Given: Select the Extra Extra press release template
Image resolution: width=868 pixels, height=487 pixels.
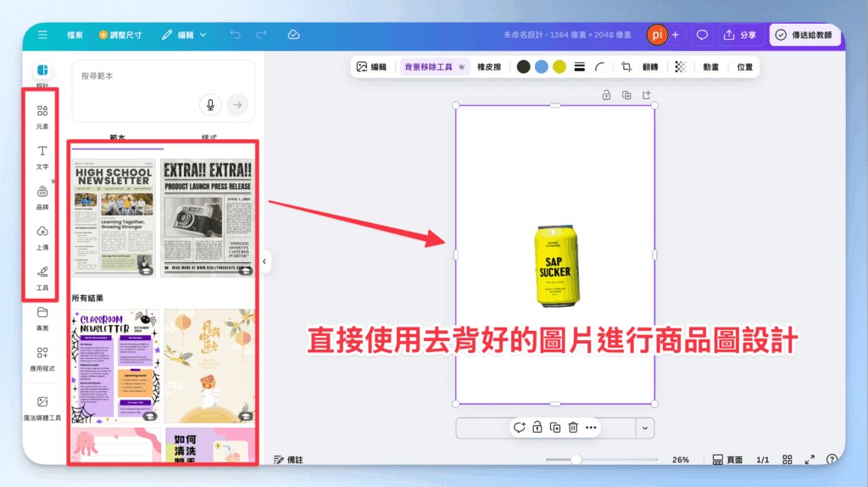Looking at the screenshot, I should [208, 218].
